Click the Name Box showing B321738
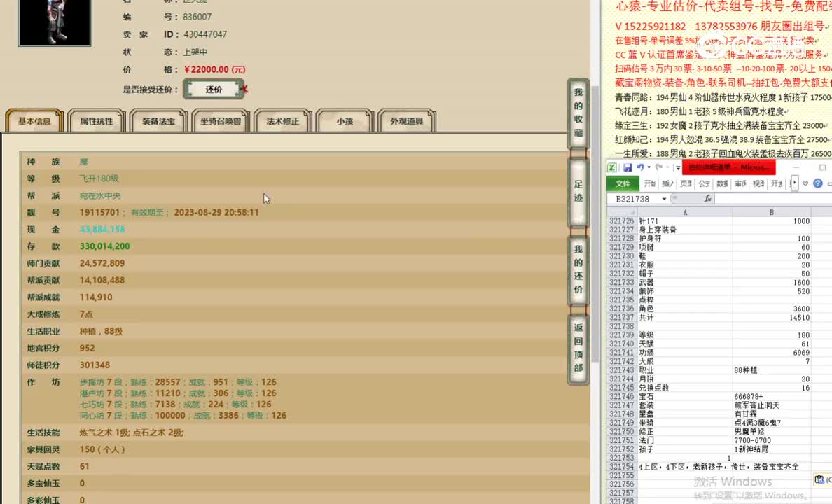Image resolution: width=832 pixels, height=504 pixels. coord(634,199)
